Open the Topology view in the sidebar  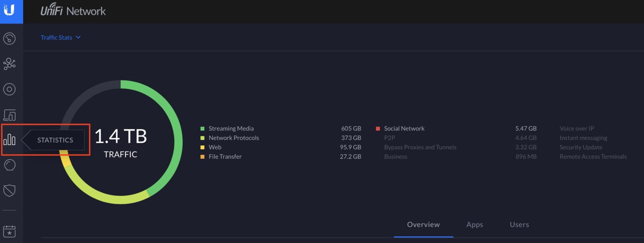point(10,64)
